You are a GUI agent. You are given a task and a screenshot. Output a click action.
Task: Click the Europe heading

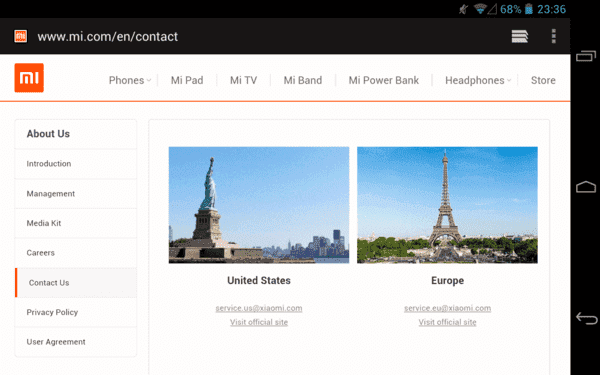[x=447, y=280]
